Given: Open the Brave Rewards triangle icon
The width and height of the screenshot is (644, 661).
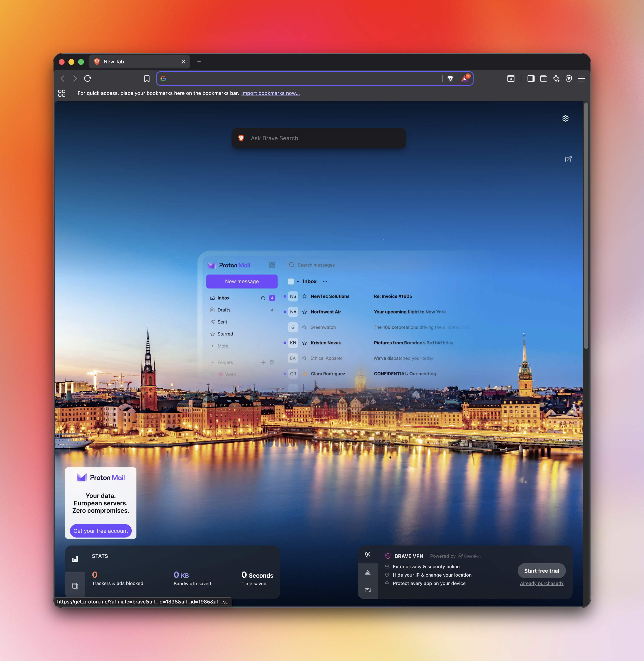Looking at the screenshot, I should 465,79.
